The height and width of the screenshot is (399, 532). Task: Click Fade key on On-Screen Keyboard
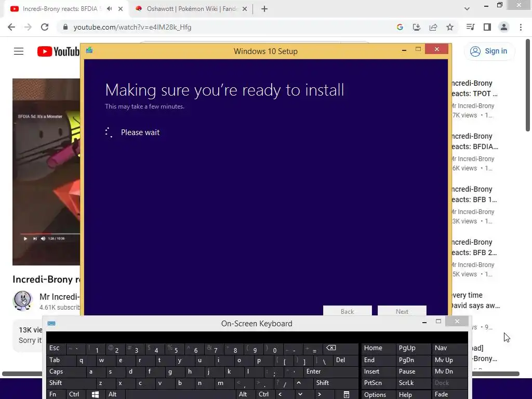point(450,394)
